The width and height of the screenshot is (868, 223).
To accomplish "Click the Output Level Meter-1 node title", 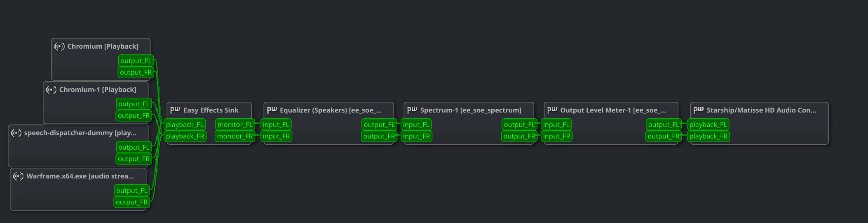I will coord(613,110).
